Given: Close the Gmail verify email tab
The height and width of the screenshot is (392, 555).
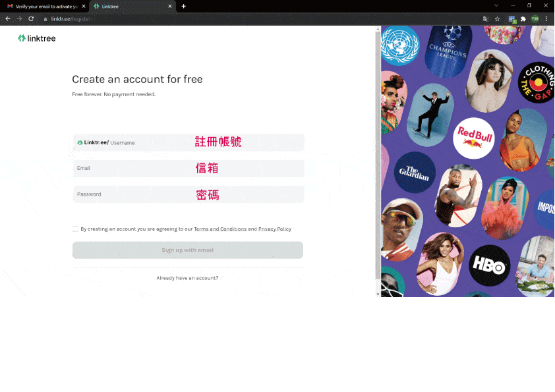Looking at the screenshot, I should click(84, 6).
